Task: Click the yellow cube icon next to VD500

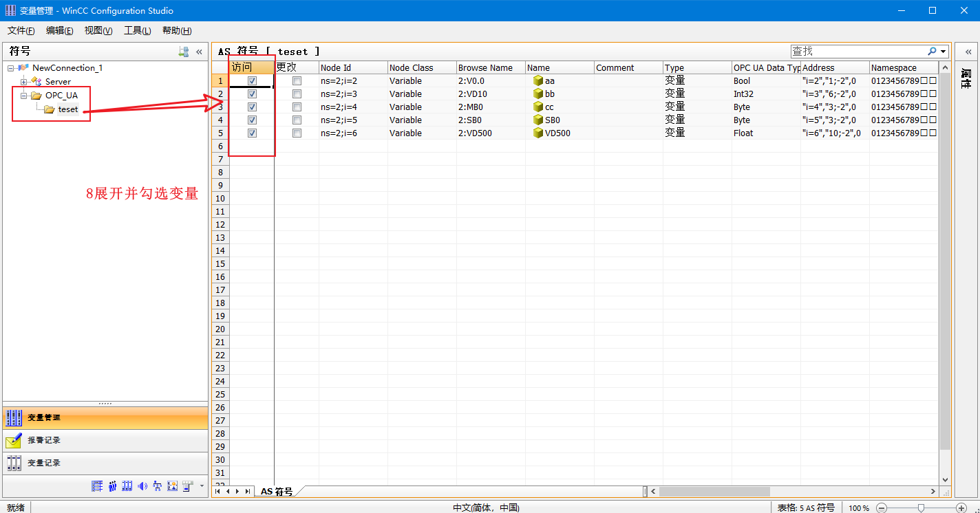Action: tap(538, 133)
